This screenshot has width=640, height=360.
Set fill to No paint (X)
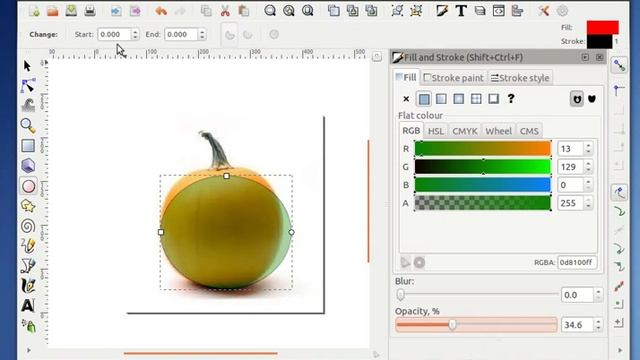point(406,99)
